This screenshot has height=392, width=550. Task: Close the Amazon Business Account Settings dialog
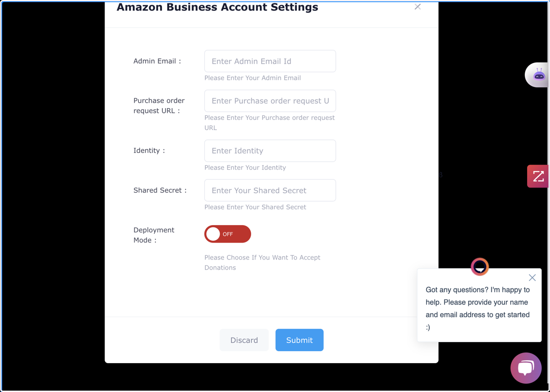coord(418,7)
